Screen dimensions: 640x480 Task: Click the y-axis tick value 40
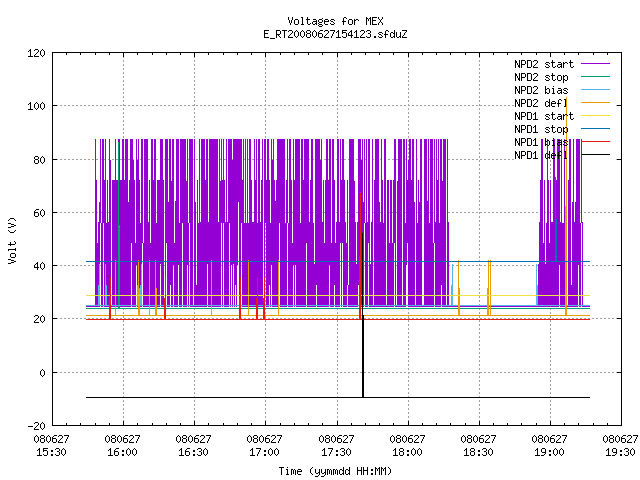39,266
